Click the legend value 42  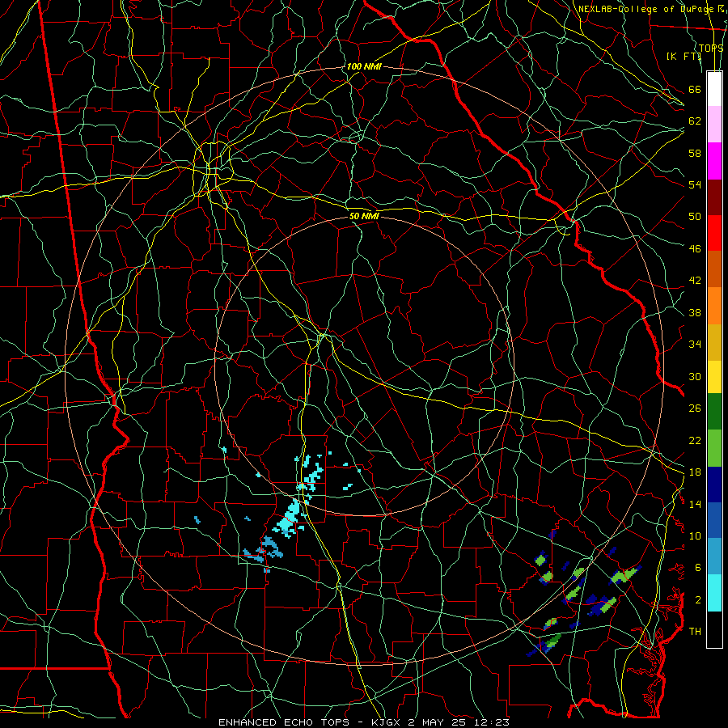pyautogui.click(x=695, y=281)
